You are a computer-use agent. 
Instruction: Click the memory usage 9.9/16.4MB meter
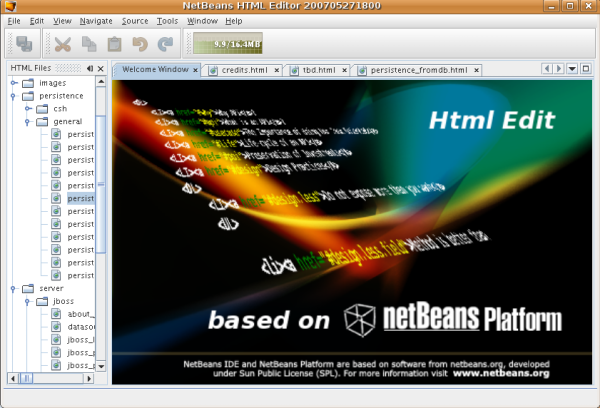[x=228, y=44]
